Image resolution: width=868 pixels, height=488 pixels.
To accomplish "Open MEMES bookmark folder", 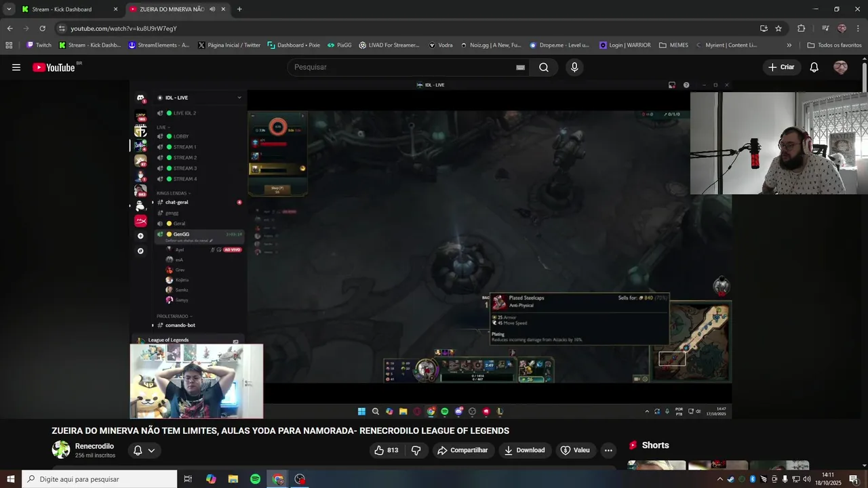I will (673, 45).
